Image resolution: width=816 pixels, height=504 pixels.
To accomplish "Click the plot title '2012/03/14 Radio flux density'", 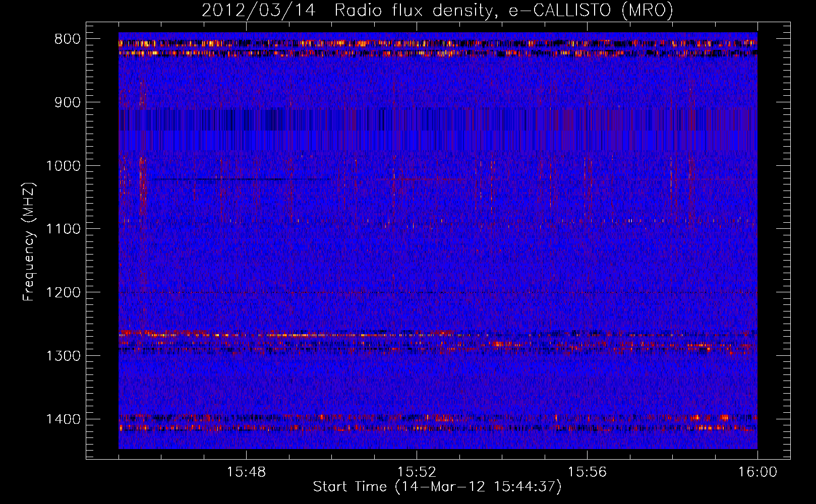I will [438, 10].
